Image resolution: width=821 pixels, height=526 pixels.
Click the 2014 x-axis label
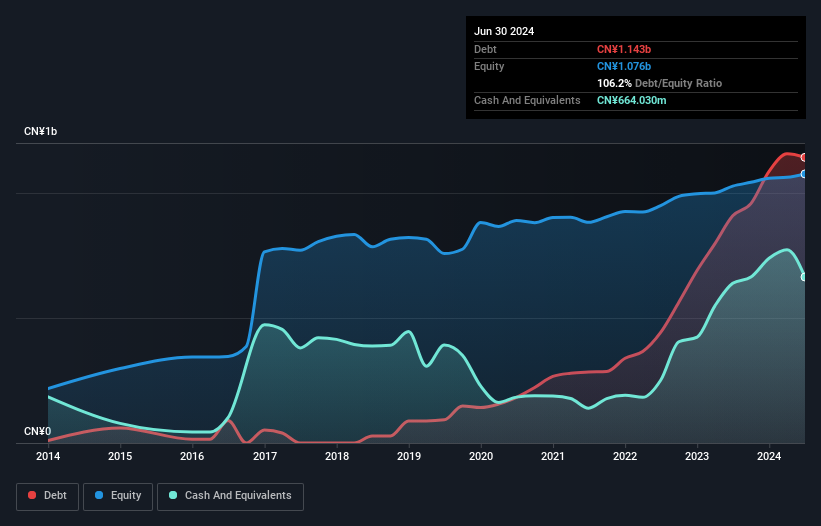pos(48,456)
